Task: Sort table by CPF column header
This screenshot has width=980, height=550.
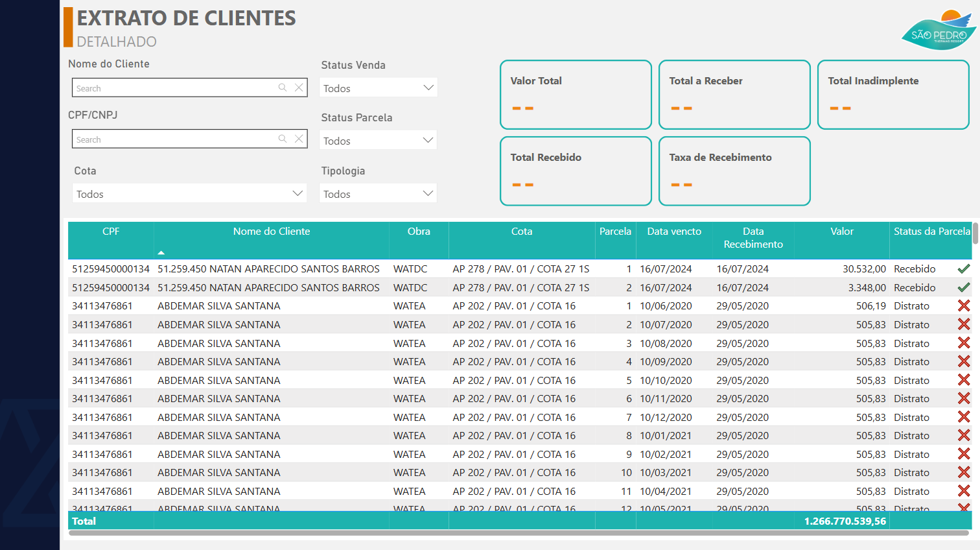Action: [x=111, y=232]
